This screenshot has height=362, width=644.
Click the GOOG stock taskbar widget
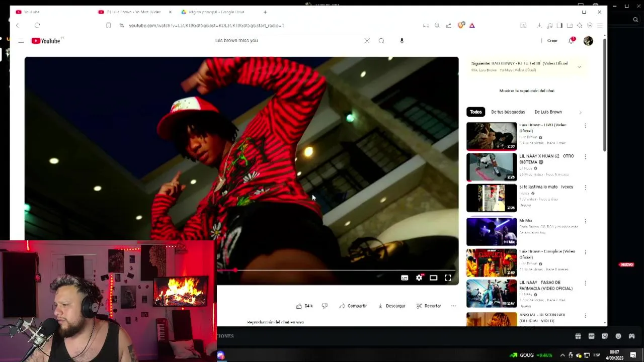pos(531,355)
